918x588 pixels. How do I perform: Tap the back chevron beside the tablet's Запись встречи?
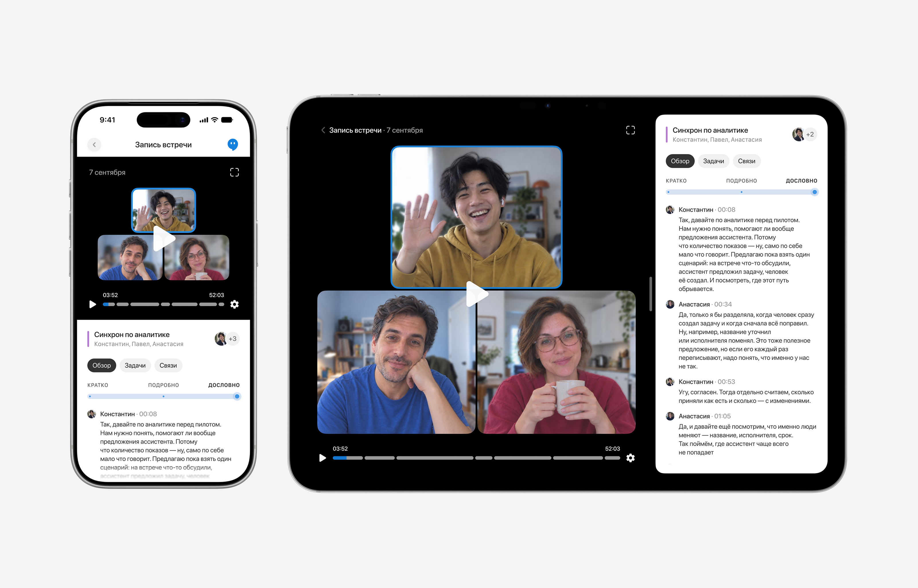[323, 130]
